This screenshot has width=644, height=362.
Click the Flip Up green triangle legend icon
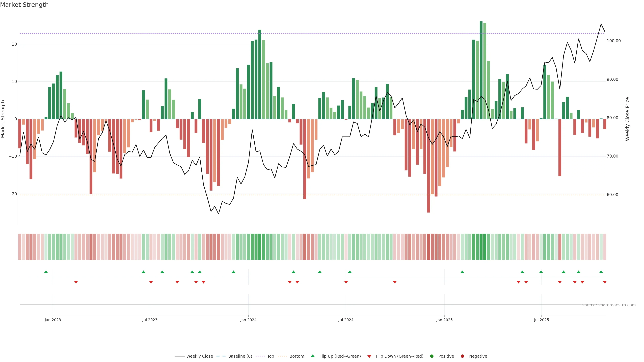[312, 356]
